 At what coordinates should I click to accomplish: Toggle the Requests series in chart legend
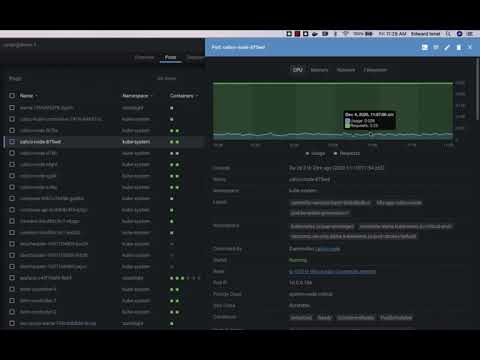347,153
